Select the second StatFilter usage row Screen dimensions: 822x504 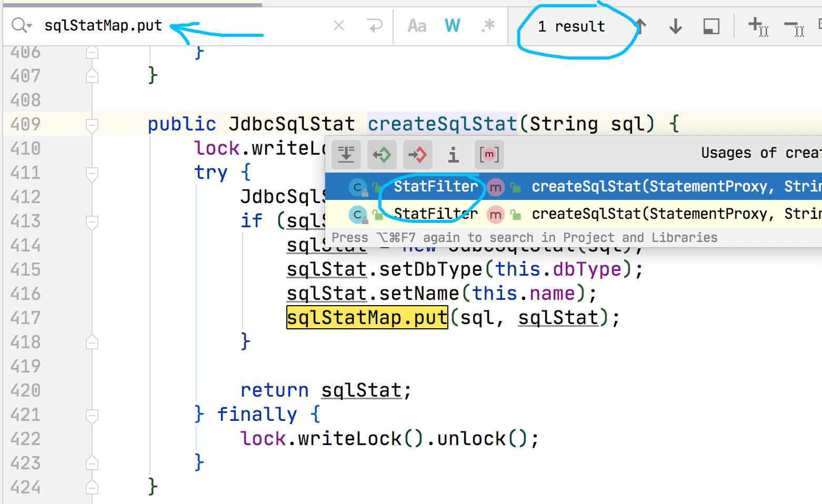pos(574,214)
